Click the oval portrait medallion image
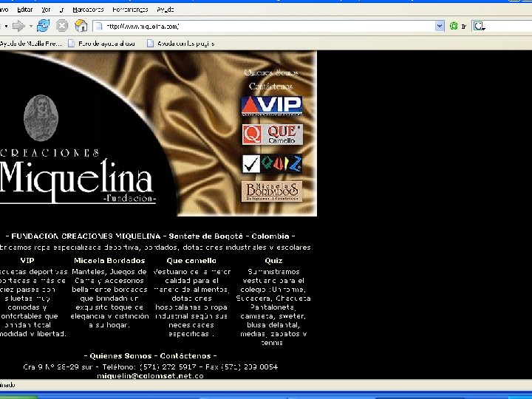This screenshot has width=532, height=399. click(41, 118)
